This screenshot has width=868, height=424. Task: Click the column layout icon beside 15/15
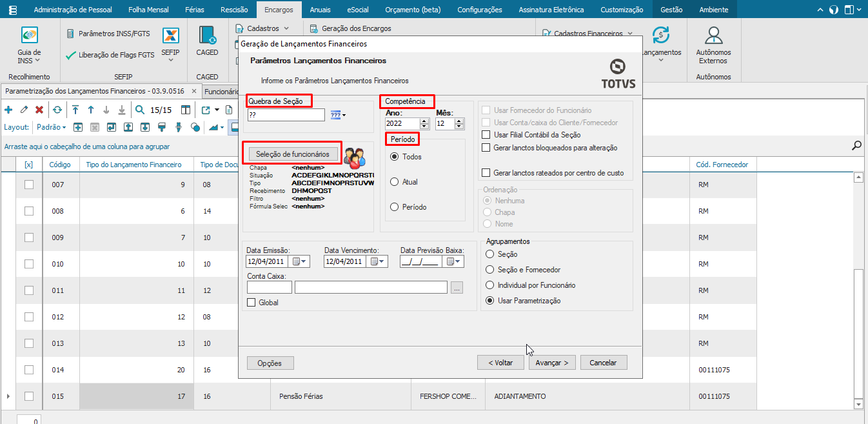coord(186,110)
